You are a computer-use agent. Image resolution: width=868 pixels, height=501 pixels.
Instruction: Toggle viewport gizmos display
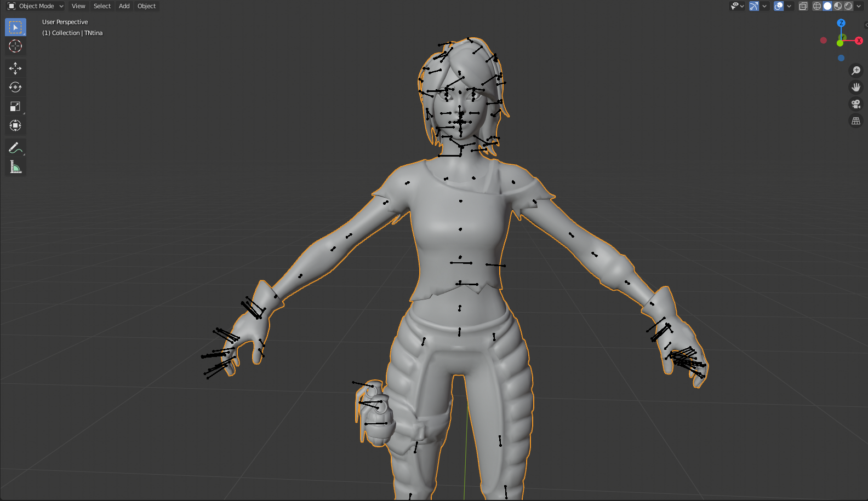click(755, 6)
